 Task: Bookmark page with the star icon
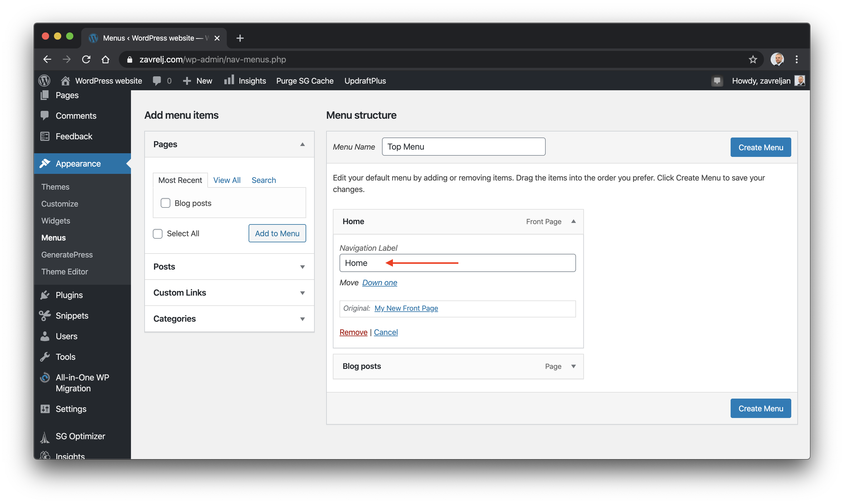752,59
